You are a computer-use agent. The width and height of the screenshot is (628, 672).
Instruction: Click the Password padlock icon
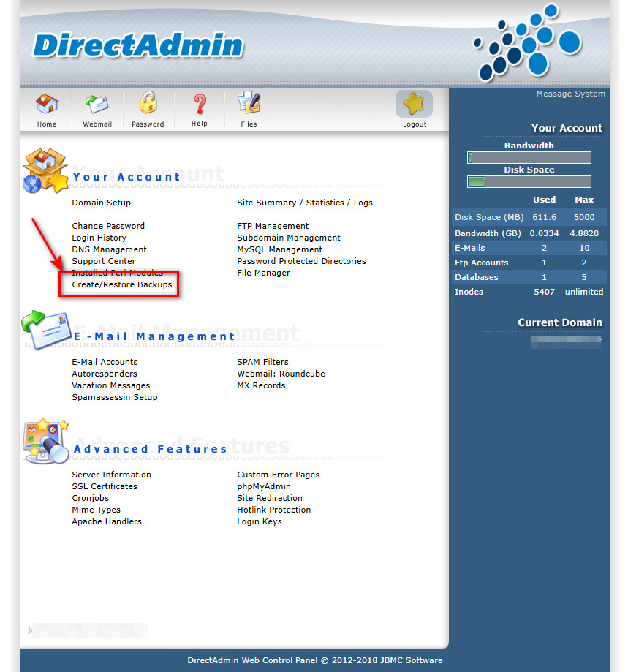coord(148,104)
